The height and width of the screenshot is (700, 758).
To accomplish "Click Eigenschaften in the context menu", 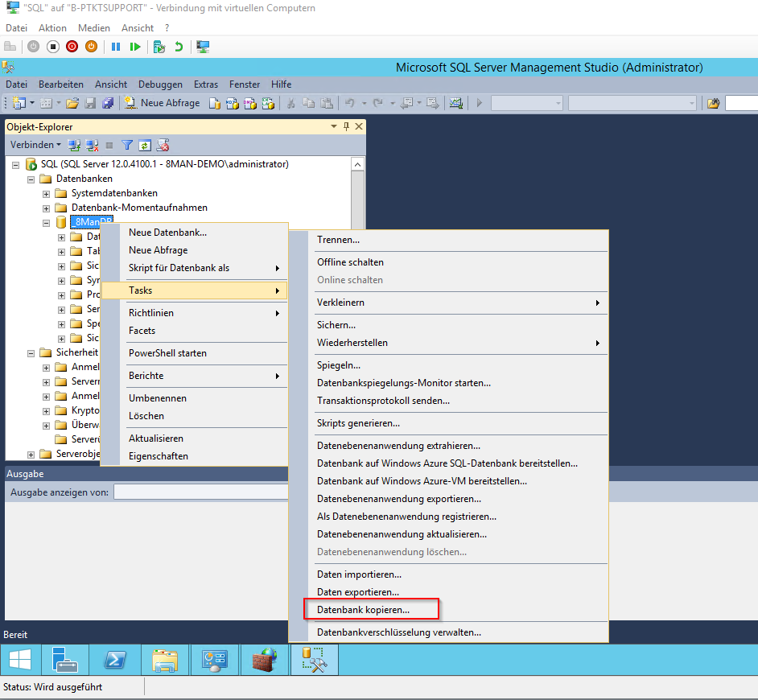I will tap(159, 456).
